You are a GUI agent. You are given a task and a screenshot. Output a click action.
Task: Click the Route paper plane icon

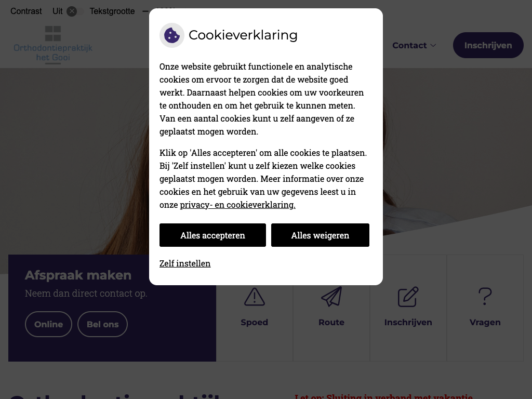(x=331, y=297)
